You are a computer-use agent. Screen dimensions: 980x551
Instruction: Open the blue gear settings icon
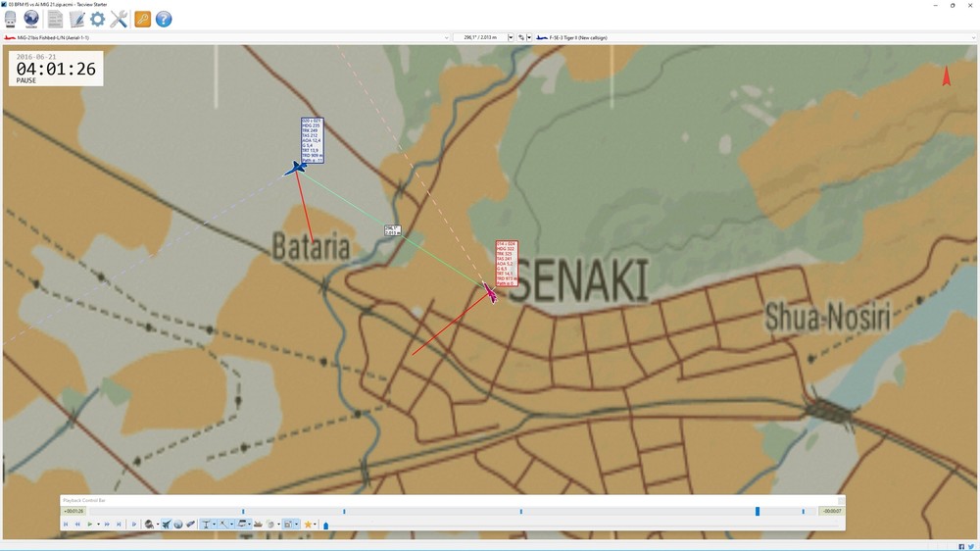tap(97, 20)
